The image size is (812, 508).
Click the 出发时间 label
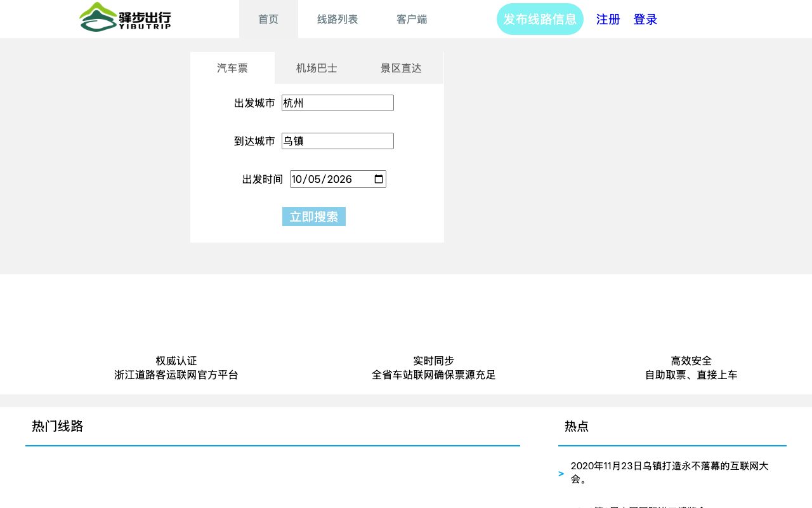[263, 179]
